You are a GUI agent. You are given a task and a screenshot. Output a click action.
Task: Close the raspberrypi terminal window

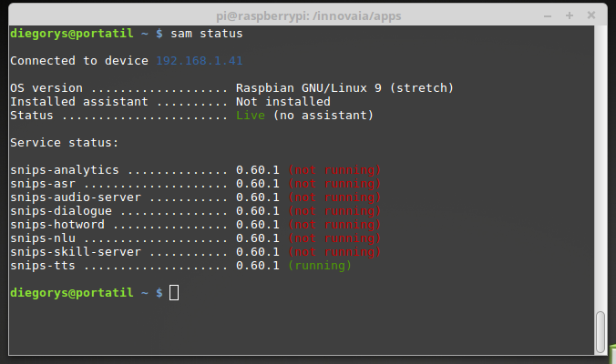point(590,15)
